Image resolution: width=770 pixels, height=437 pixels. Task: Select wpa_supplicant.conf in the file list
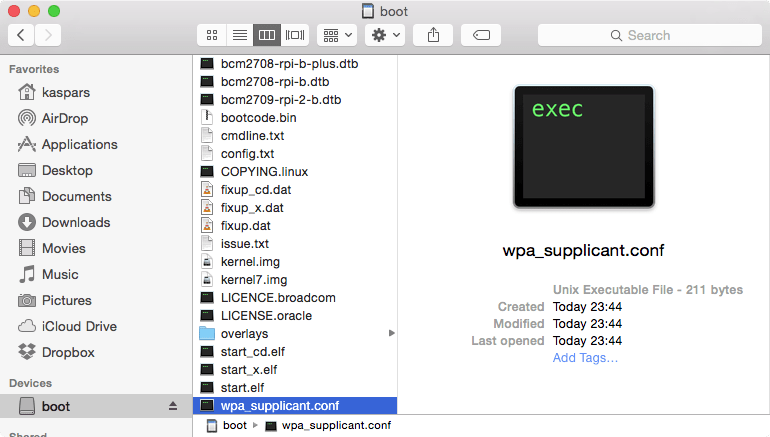pos(295,406)
